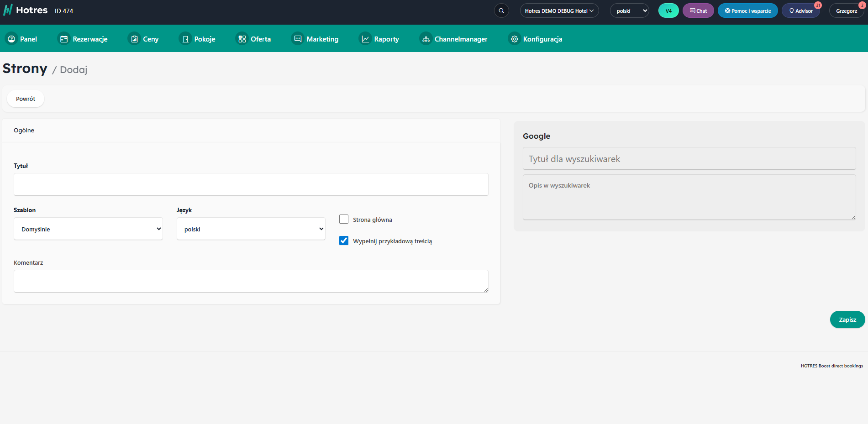Open the Panel dashboard icon
This screenshot has height=424, width=868.
tap(11, 39)
